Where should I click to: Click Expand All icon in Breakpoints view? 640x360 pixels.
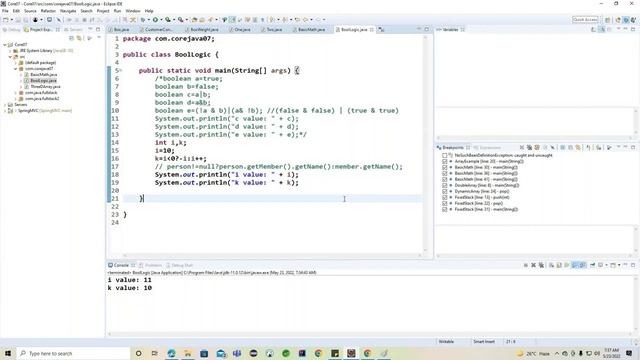[x=563, y=147]
